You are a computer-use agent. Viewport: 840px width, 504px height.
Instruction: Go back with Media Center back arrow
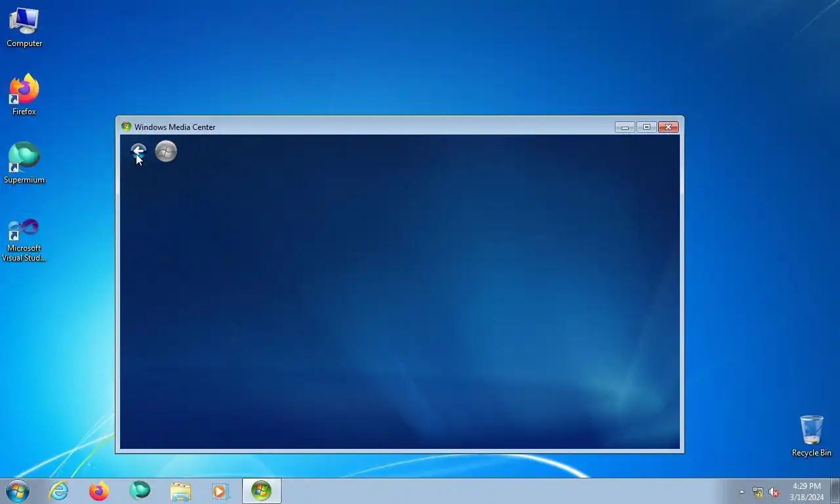(138, 152)
